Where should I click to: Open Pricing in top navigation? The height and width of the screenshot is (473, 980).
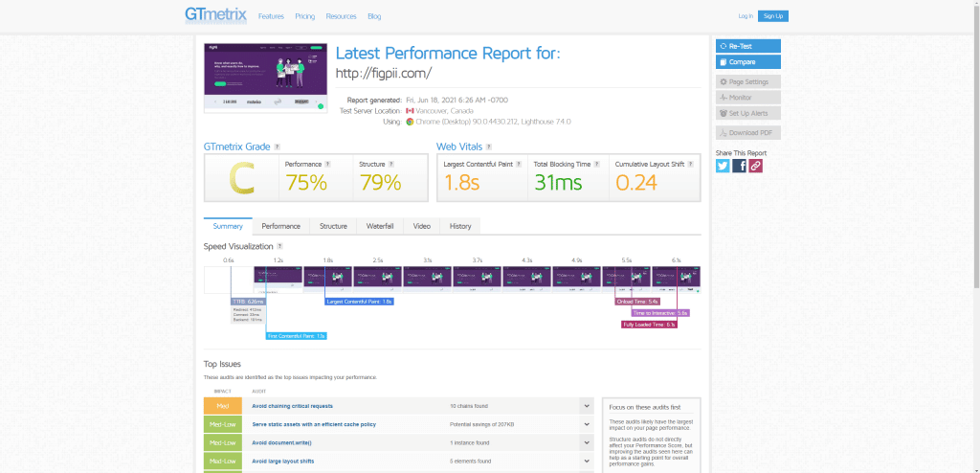coord(305,16)
